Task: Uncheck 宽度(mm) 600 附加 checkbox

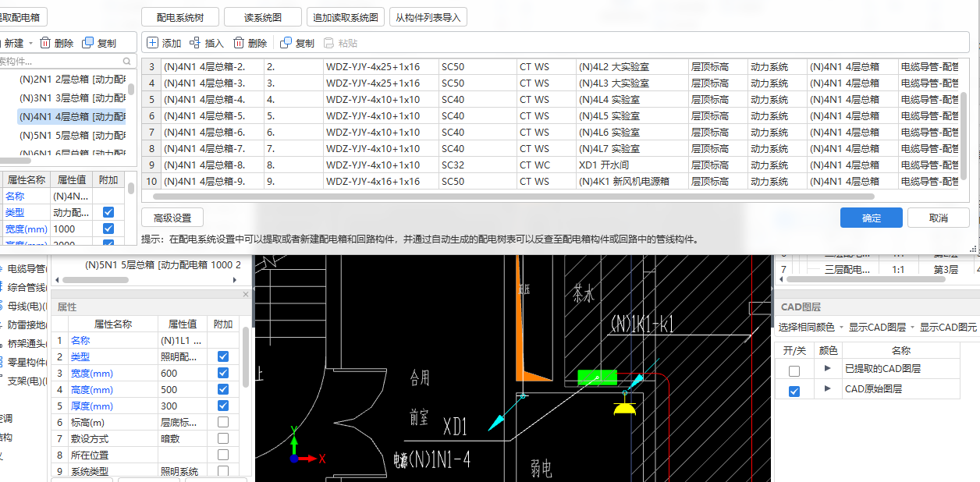Action: 223,373
